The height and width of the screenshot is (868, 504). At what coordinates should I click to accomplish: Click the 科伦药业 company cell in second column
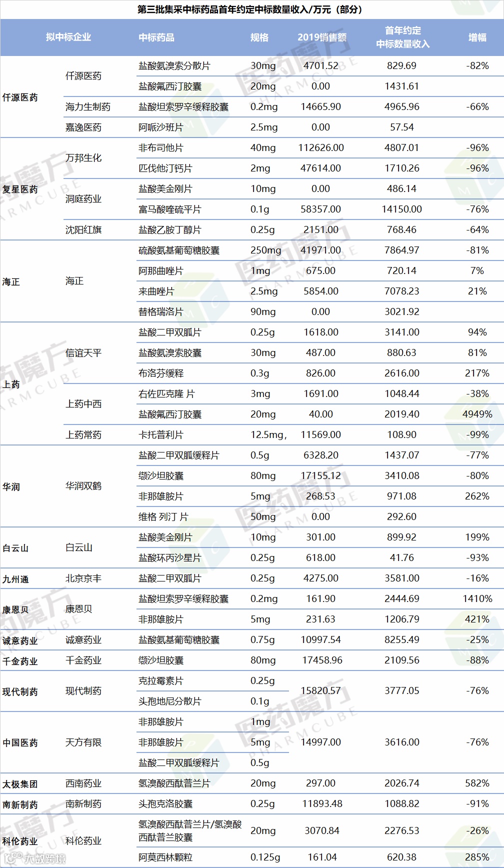(x=83, y=840)
